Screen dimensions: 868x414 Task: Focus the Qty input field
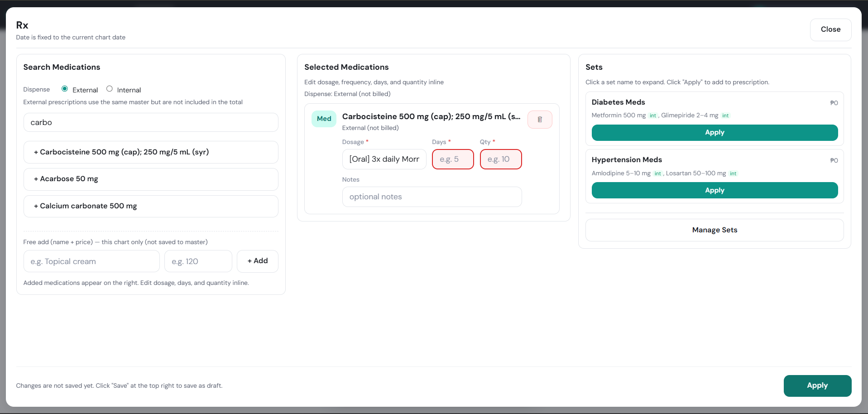[500, 159]
